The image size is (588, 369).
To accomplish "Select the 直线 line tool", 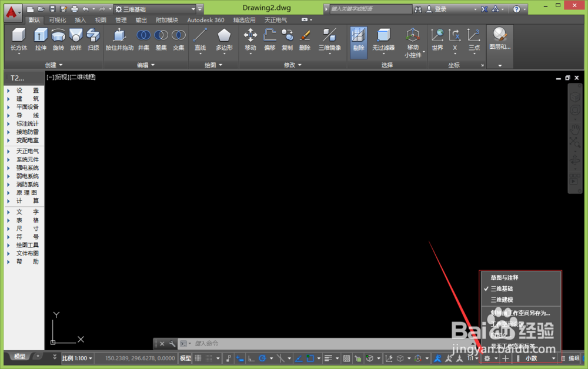I will pyautogui.click(x=201, y=40).
